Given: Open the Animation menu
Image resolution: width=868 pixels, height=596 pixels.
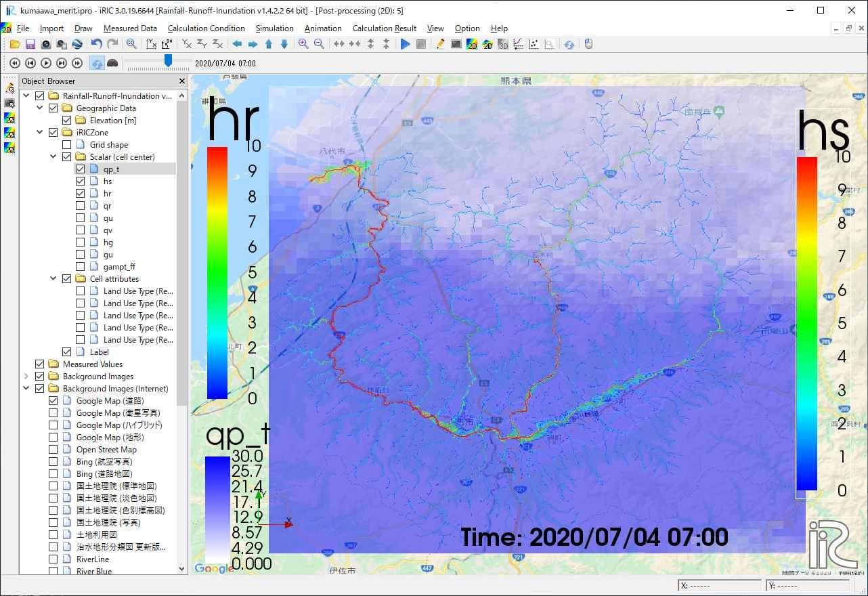Looking at the screenshot, I should (x=323, y=28).
